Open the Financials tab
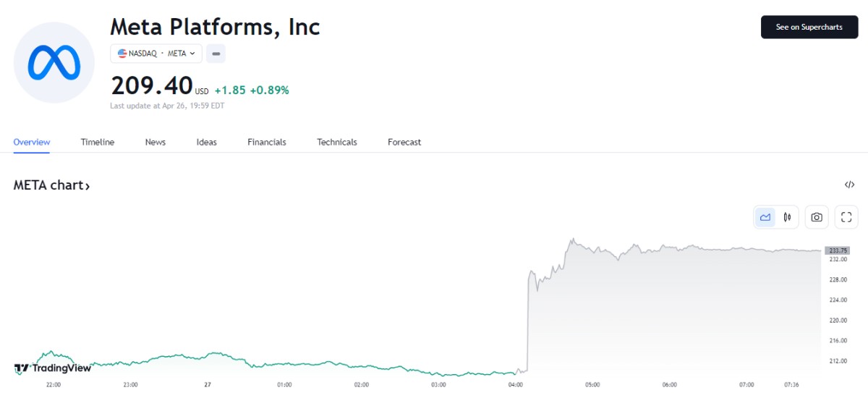This screenshot has width=868, height=398. click(x=267, y=143)
